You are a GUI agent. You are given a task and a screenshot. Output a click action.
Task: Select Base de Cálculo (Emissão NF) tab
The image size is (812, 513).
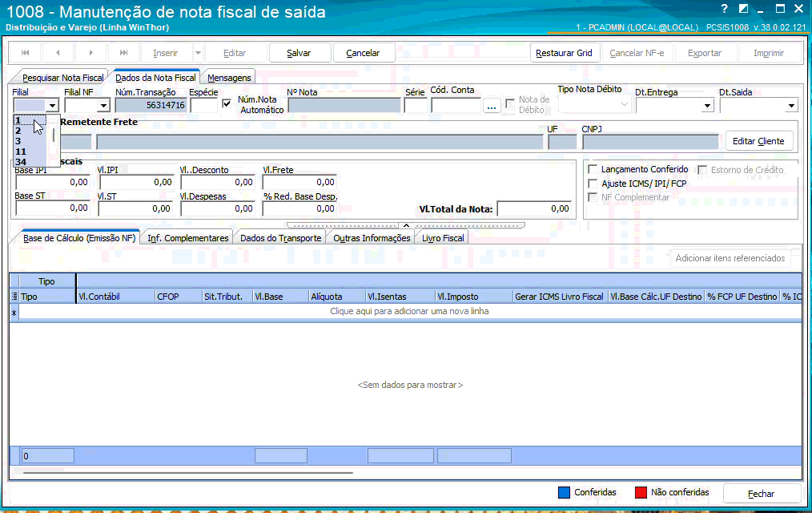pos(78,238)
